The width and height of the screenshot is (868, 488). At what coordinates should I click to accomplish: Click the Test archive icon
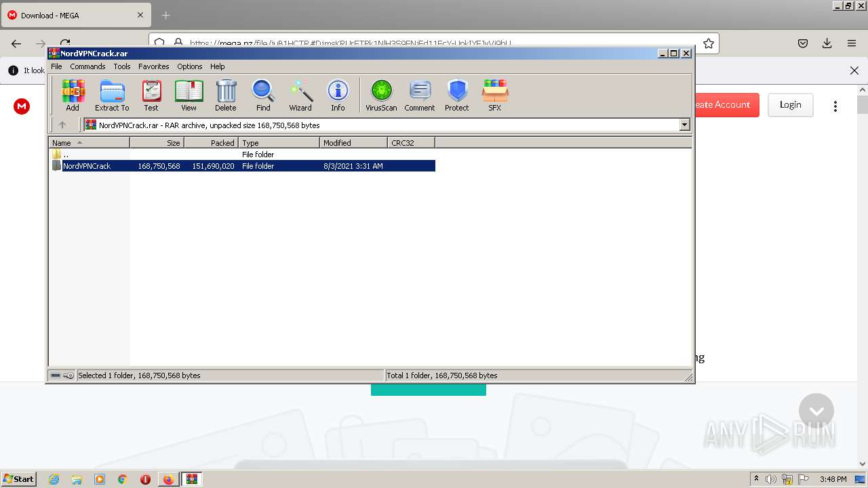coord(151,95)
